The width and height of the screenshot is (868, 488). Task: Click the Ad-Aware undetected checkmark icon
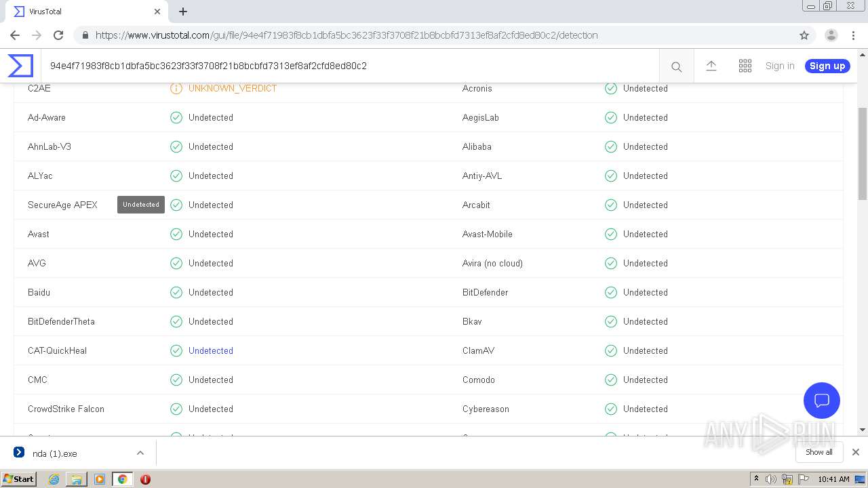tap(176, 117)
